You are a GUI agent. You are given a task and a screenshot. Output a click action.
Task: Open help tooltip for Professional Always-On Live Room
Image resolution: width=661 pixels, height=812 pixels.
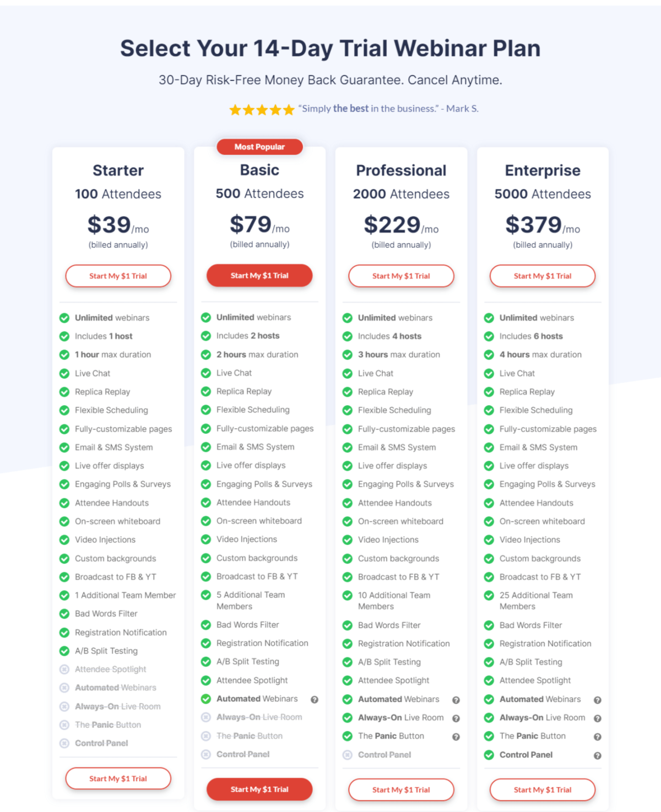coord(456,718)
